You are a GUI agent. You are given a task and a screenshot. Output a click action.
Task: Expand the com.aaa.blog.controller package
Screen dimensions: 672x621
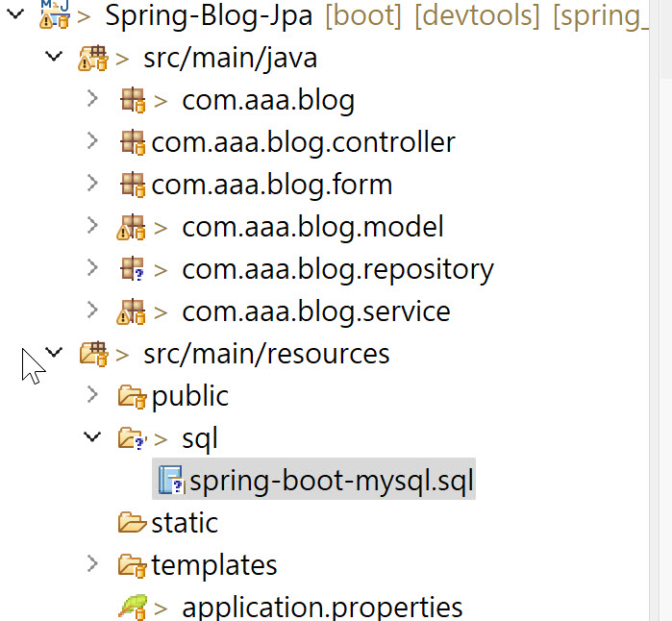(x=92, y=140)
